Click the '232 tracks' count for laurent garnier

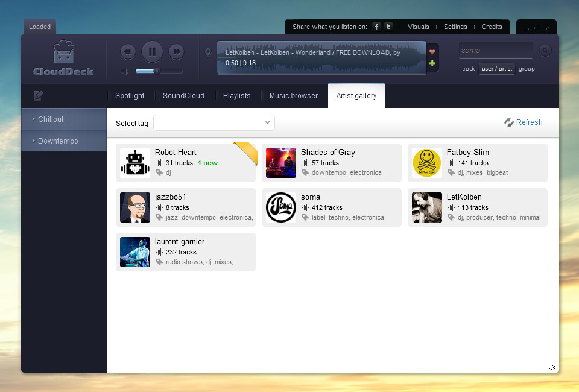point(181,252)
